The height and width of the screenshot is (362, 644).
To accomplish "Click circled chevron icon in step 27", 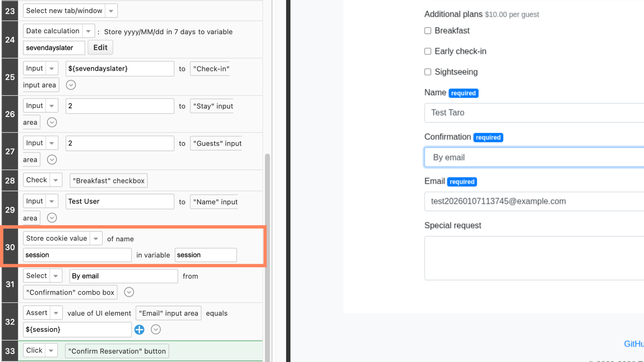I will click(x=52, y=160).
